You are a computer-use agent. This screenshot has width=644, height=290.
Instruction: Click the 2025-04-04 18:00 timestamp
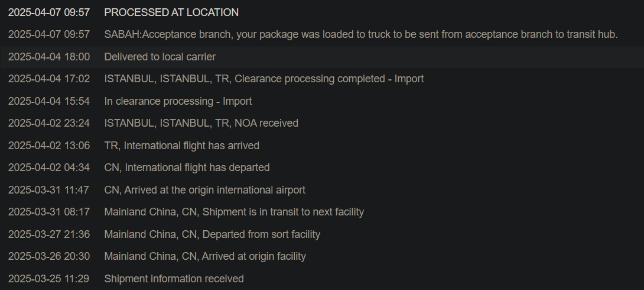[49, 57]
